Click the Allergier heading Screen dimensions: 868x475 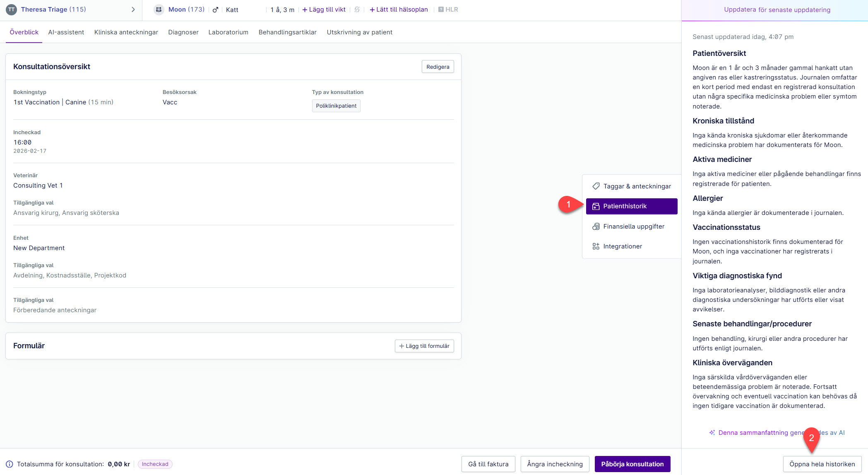708,198
